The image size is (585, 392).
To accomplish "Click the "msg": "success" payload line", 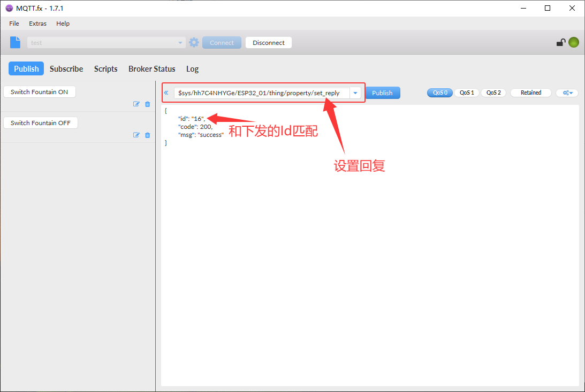I will [x=201, y=135].
